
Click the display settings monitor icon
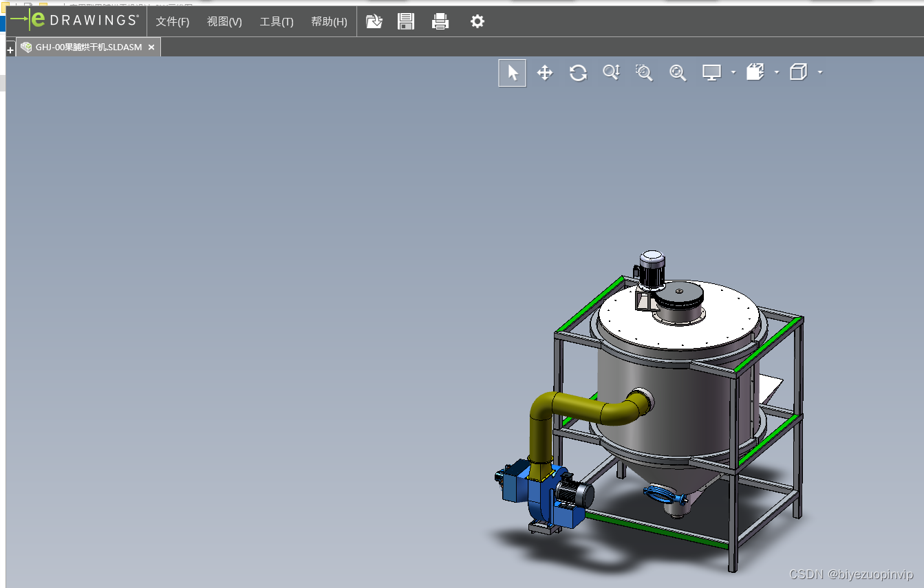[x=711, y=72]
